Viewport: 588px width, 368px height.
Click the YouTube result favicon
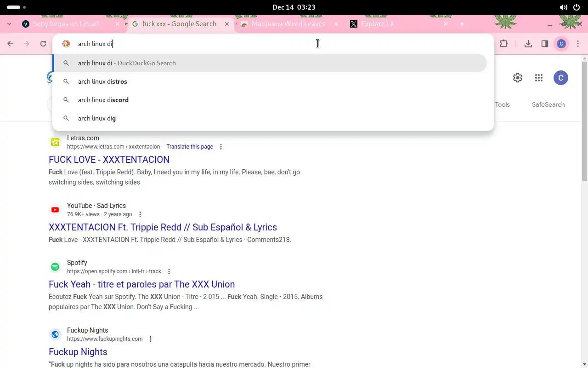[55, 210]
